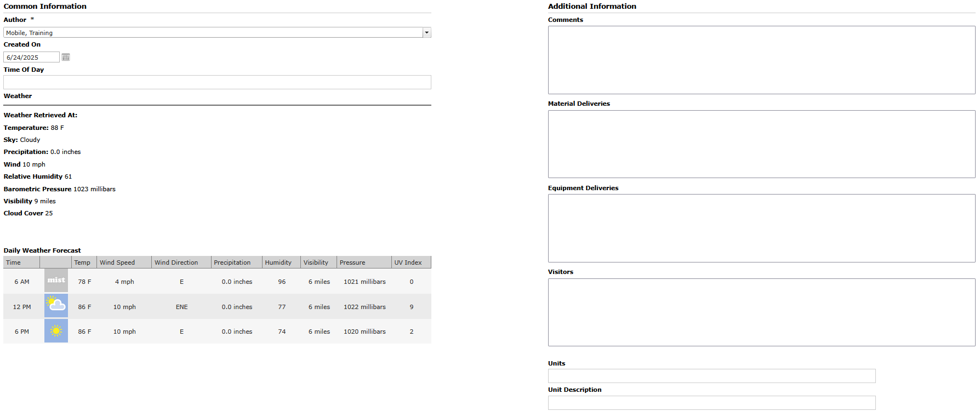Image resolution: width=980 pixels, height=411 pixels.
Task: Click the Daily Weather Forecast heading
Action: pos(42,250)
